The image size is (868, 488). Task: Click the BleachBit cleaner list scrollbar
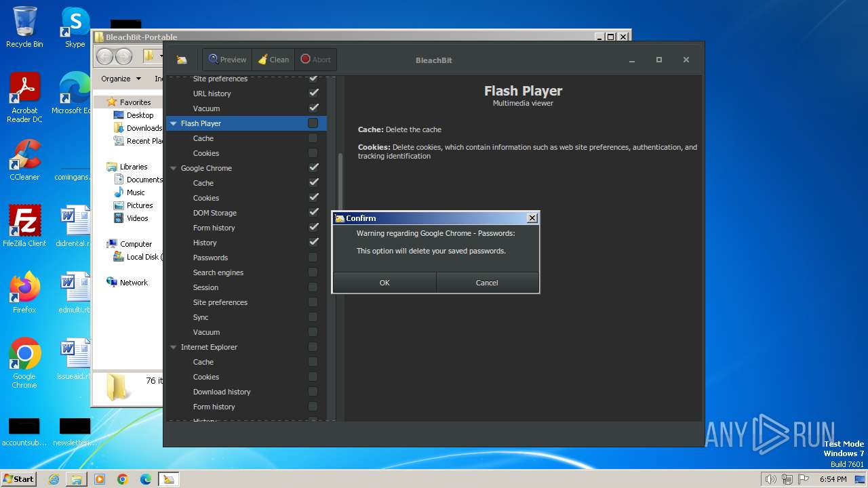340,183
